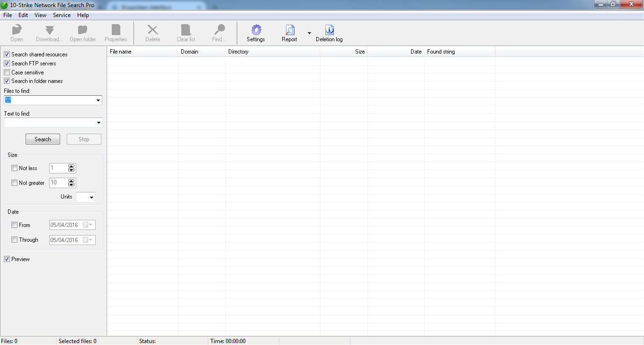This screenshot has height=345, width=644.
Task: Click the Clear list toolbar icon
Action: (186, 33)
